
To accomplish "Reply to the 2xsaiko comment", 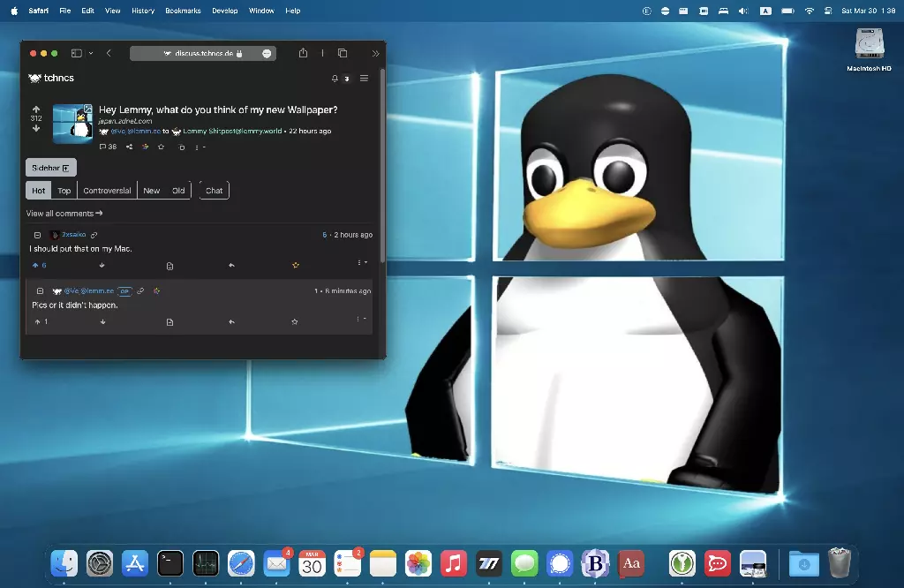I will [x=232, y=265].
